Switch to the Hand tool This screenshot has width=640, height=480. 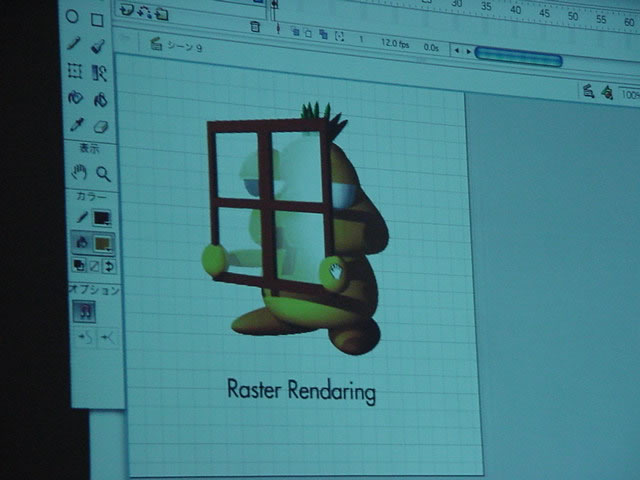coord(79,173)
